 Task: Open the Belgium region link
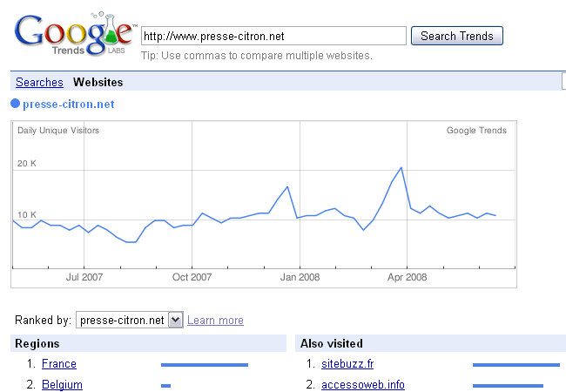click(62, 384)
